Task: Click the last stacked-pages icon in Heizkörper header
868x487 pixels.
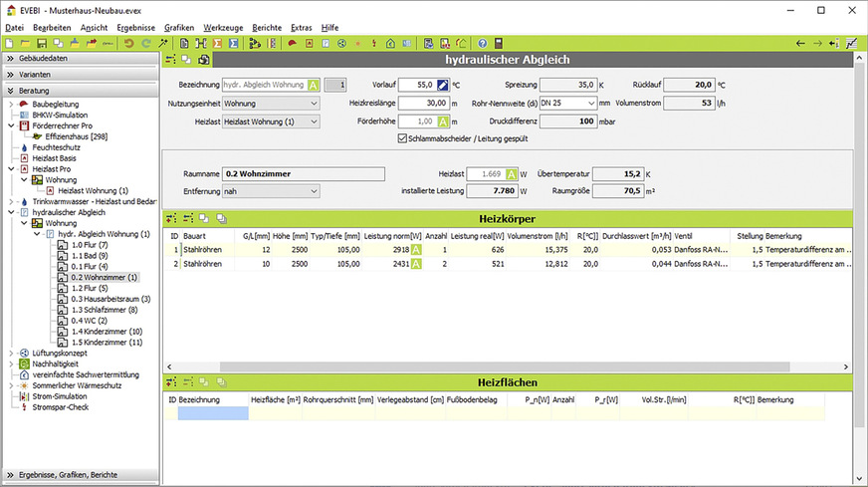Action: tap(221, 219)
